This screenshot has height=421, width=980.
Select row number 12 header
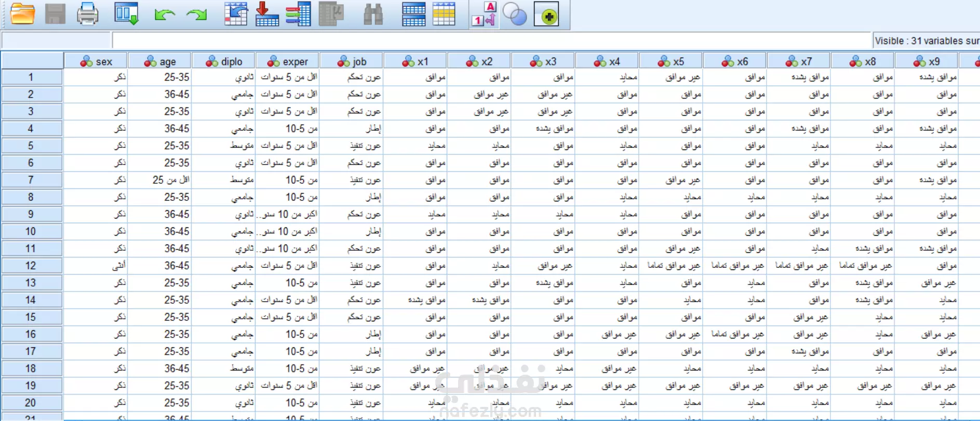pos(31,265)
